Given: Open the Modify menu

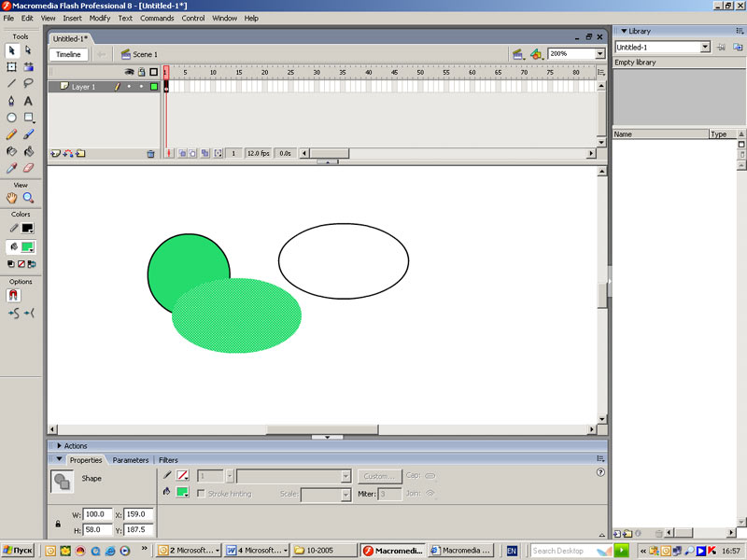Looking at the screenshot, I should point(100,18).
